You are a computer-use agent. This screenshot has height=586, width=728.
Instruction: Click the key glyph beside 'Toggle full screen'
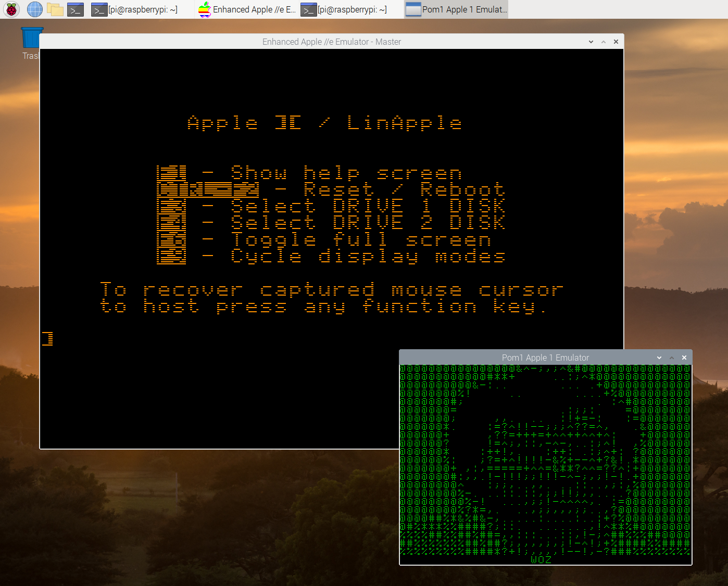pos(171,239)
